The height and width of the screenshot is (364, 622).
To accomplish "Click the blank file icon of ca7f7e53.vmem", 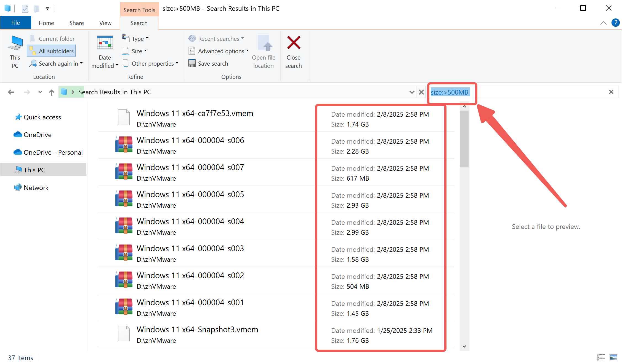I will tap(124, 117).
